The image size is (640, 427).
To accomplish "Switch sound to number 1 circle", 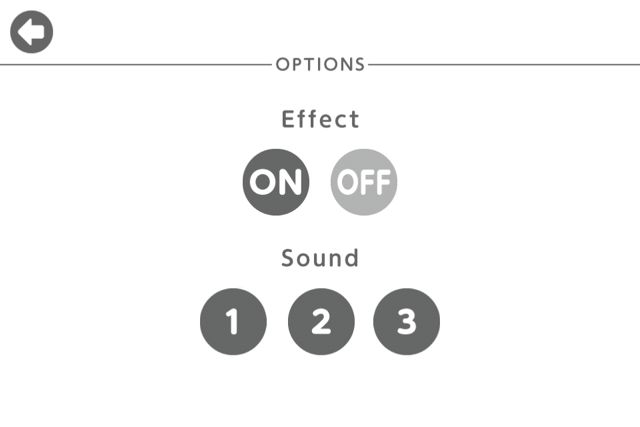I will point(233,322).
